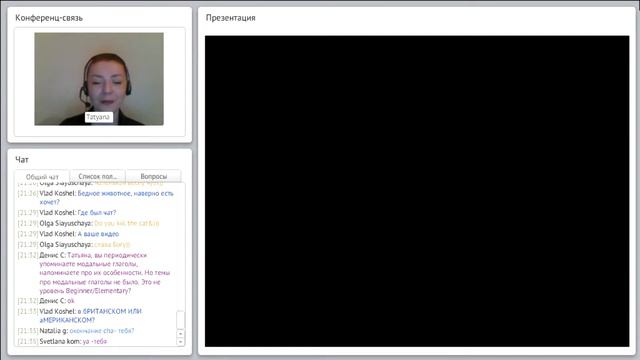The width and height of the screenshot is (640, 360).
Task: Click Денис С message 'ok'
Action: click(71, 301)
